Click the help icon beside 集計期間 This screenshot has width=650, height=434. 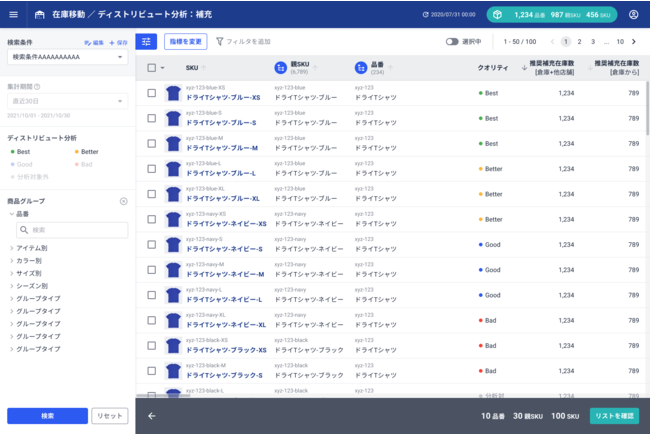tap(37, 86)
